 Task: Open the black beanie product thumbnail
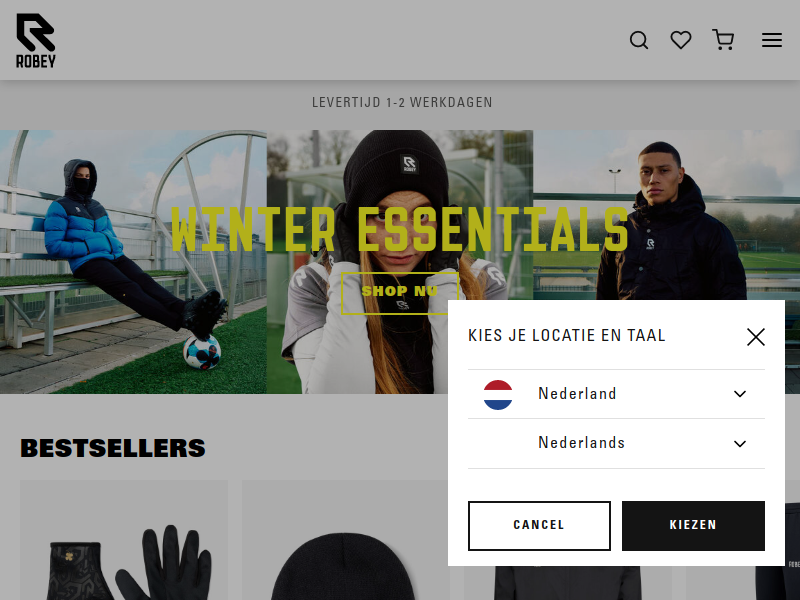pyautogui.click(x=344, y=540)
